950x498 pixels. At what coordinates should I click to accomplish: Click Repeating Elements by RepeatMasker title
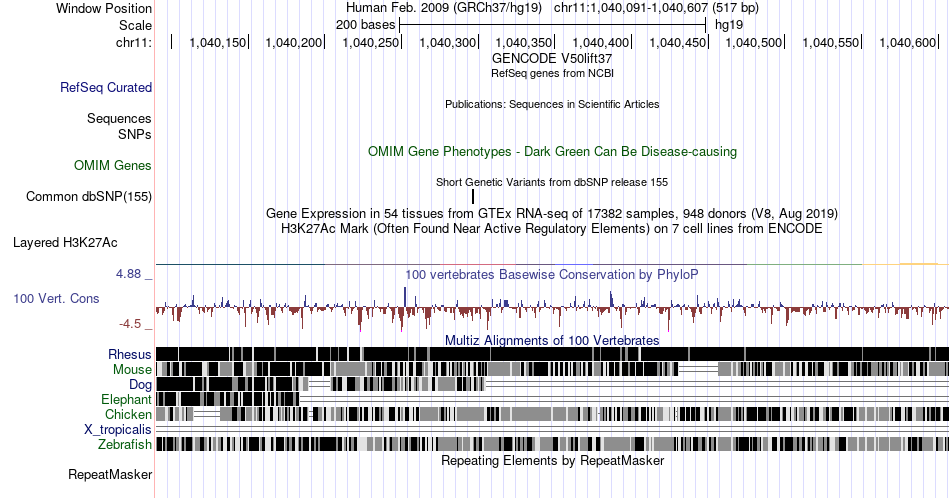(553, 460)
